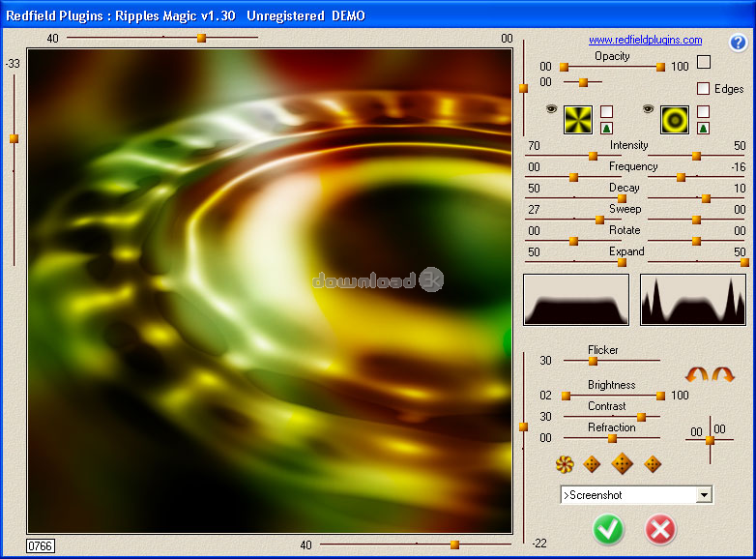
Task: Cancel with the red X button
Action: [x=660, y=529]
